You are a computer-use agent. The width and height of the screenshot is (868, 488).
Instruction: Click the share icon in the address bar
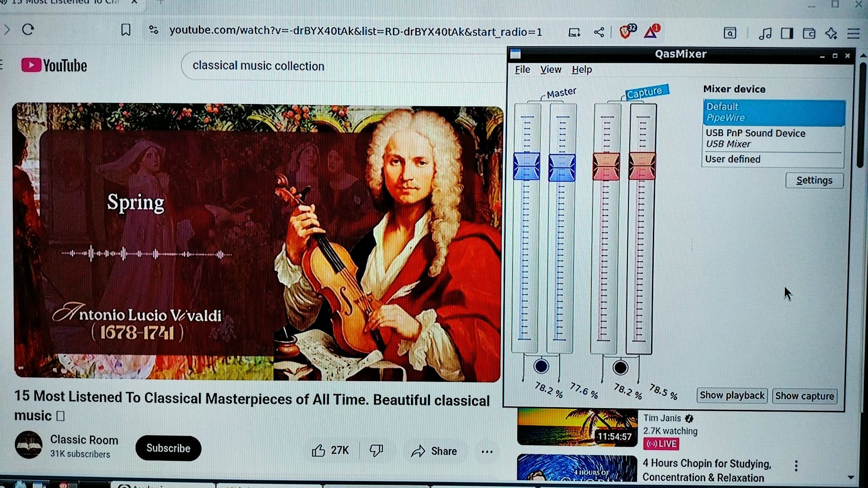599,32
